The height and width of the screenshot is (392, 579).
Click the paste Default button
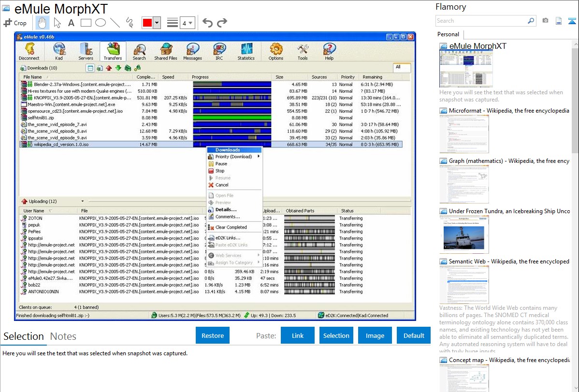(x=414, y=335)
